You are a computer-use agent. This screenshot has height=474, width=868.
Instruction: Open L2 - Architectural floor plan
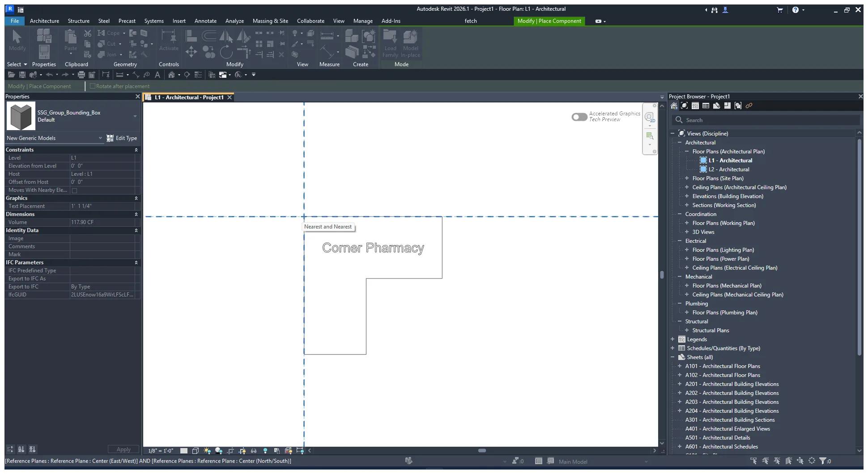(x=728, y=169)
